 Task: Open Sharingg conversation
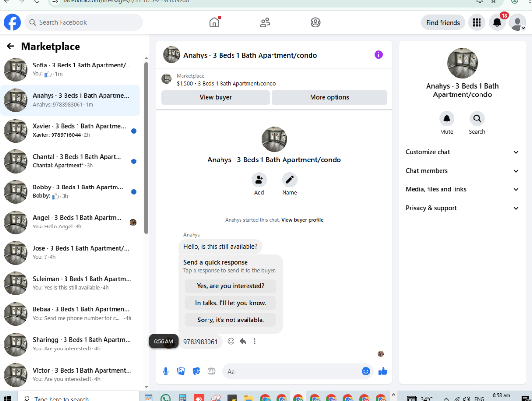click(70, 345)
